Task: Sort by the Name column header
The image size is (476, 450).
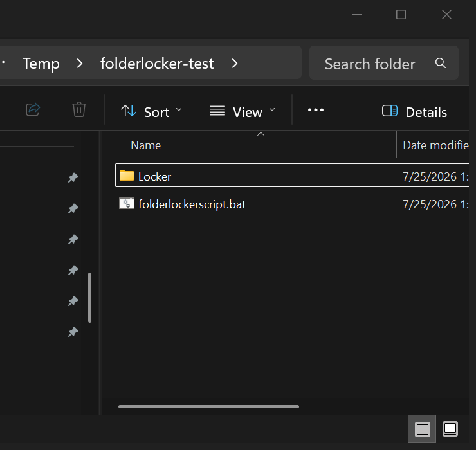Action: [x=146, y=145]
